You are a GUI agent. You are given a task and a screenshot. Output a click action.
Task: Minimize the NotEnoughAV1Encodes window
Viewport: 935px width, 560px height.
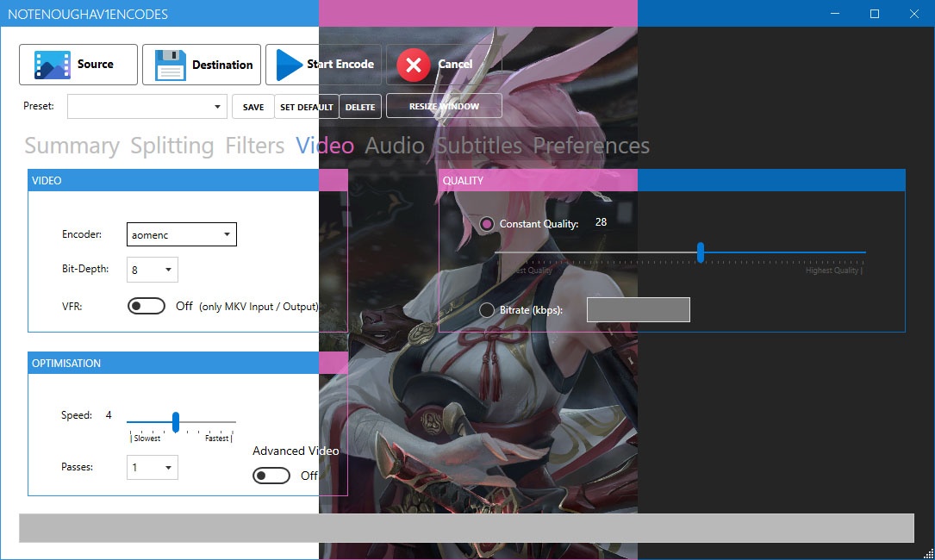835,13
